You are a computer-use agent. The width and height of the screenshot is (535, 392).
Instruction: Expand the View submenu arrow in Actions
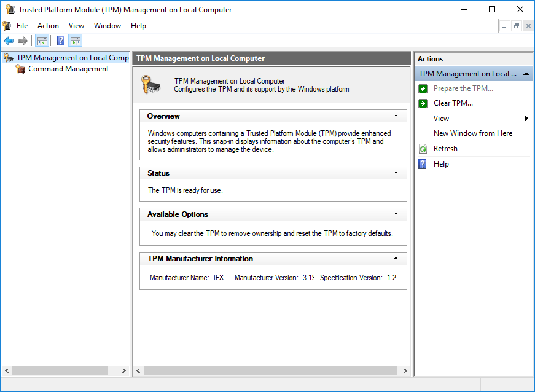(526, 119)
